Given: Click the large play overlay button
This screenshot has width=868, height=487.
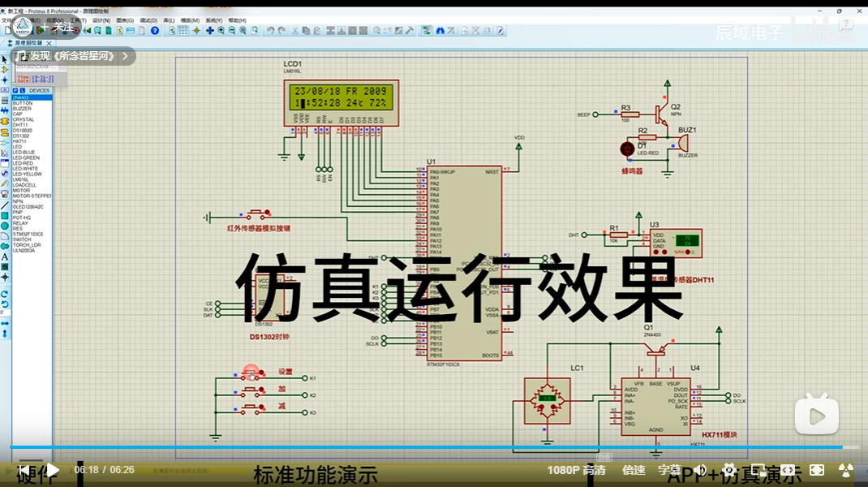Looking at the screenshot, I should pos(817,415).
